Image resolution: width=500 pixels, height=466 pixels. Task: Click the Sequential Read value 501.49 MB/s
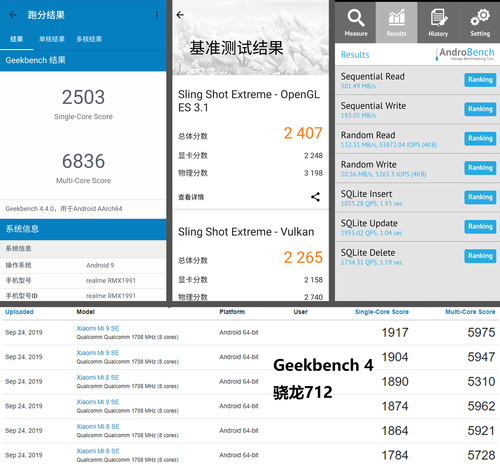pos(358,86)
